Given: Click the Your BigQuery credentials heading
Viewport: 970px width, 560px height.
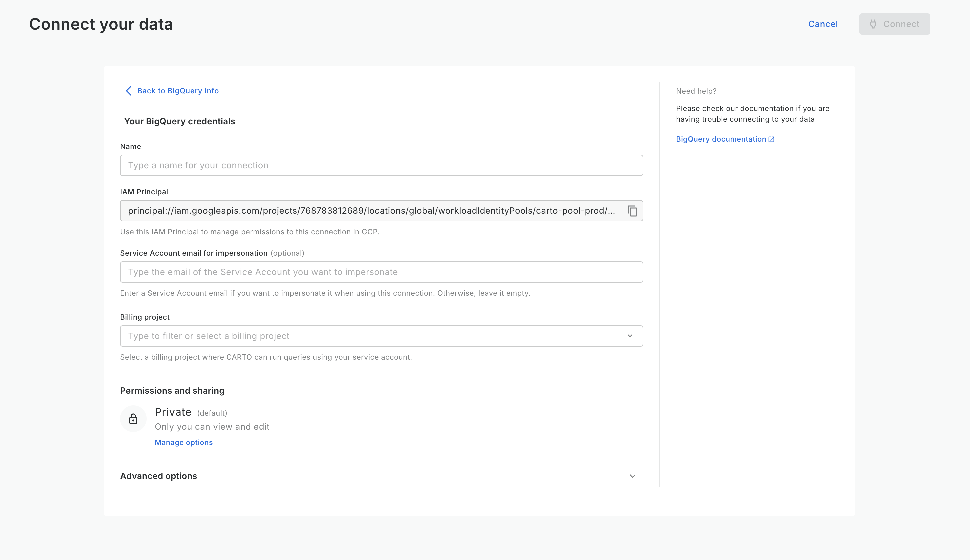Looking at the screenshot, I should [x=179, y=122].
